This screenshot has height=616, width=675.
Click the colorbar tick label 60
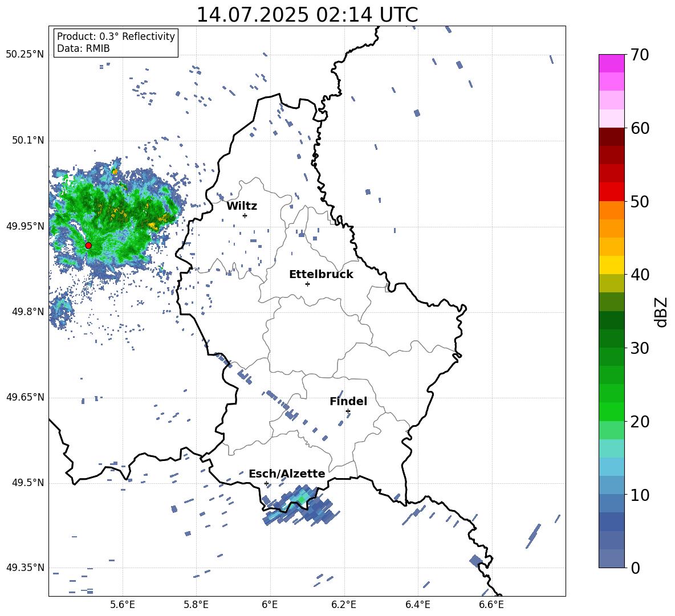[639, 128]
